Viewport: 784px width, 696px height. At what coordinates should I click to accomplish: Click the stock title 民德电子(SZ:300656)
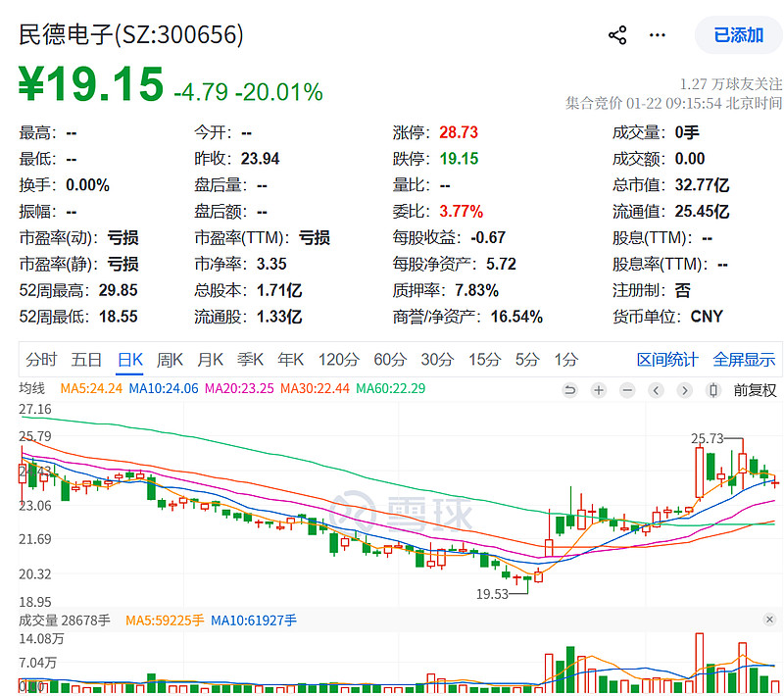pos(131,35)
